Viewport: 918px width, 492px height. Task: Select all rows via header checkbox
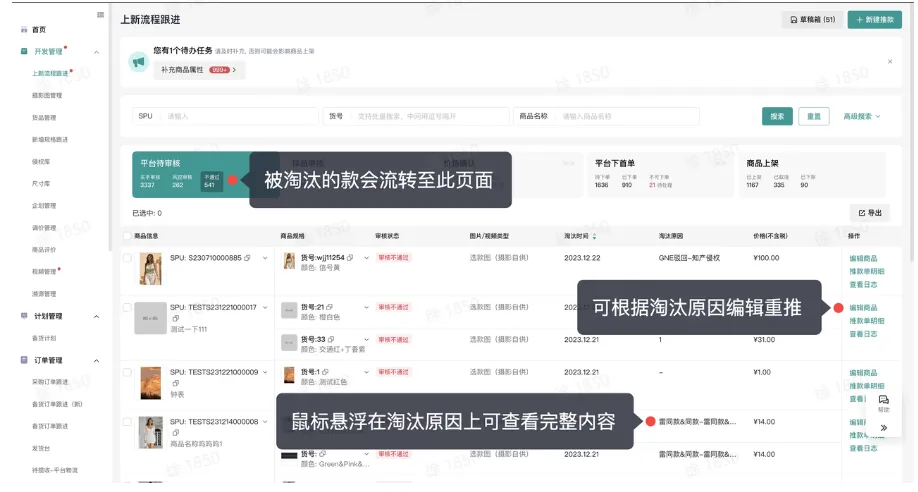coord(127,236)
